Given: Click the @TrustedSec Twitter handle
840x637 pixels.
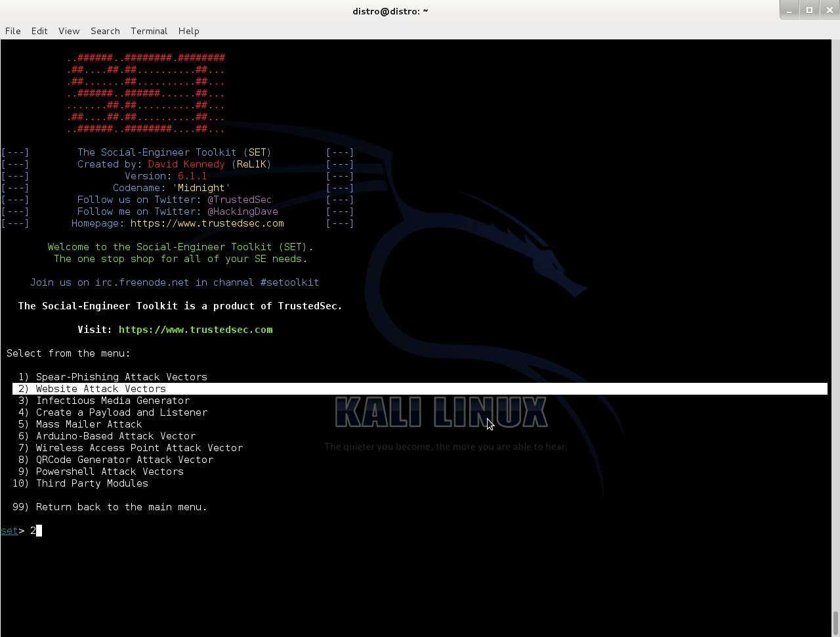Looking at the screenshot, I should [x=240, y=200].
